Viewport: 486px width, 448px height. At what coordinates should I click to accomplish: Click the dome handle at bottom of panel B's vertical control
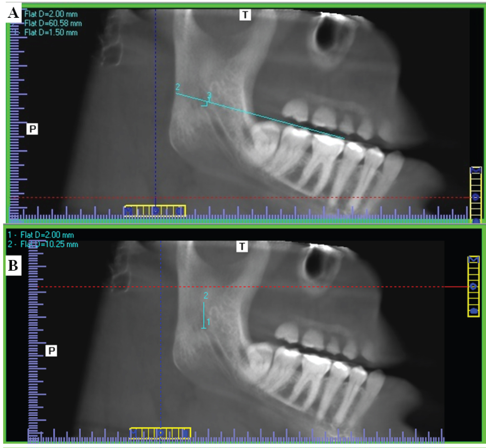click(x=473, y=311)
